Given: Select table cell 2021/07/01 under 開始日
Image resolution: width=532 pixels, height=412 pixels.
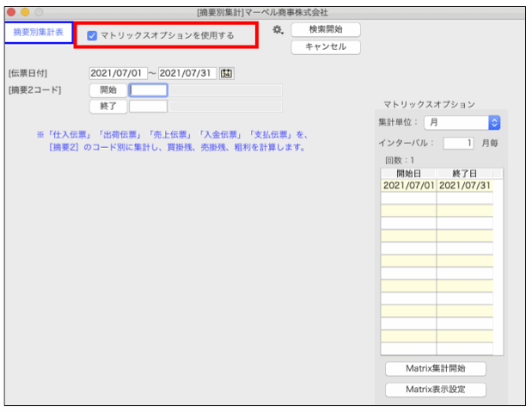Looking at the screenshot, I should click(408, 186).
